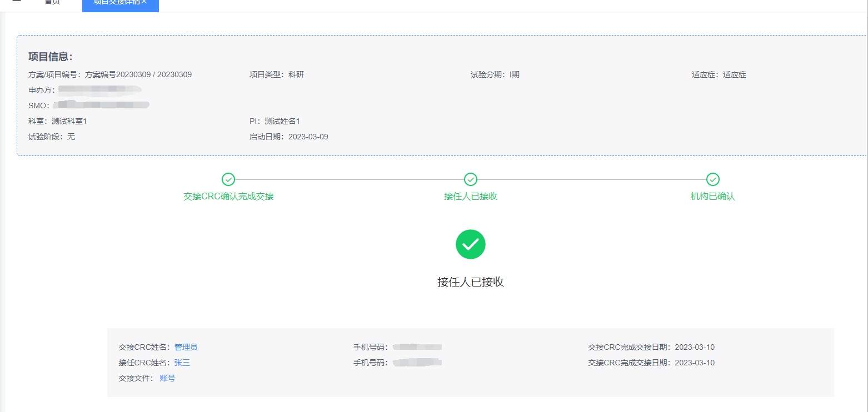Click the 交接文件 label

click(x=136, y=378)
